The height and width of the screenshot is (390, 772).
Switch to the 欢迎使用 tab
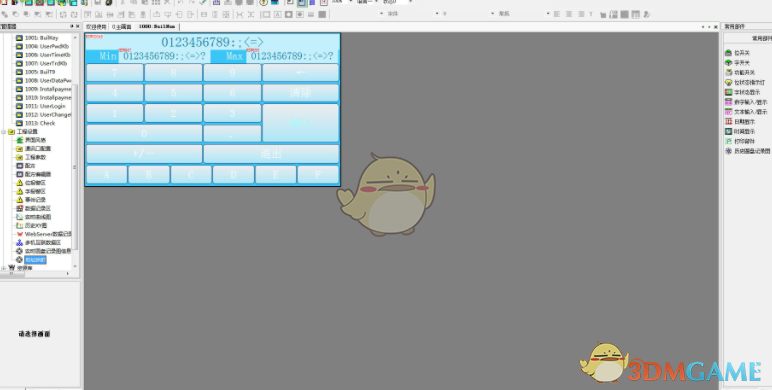[96, 27]
